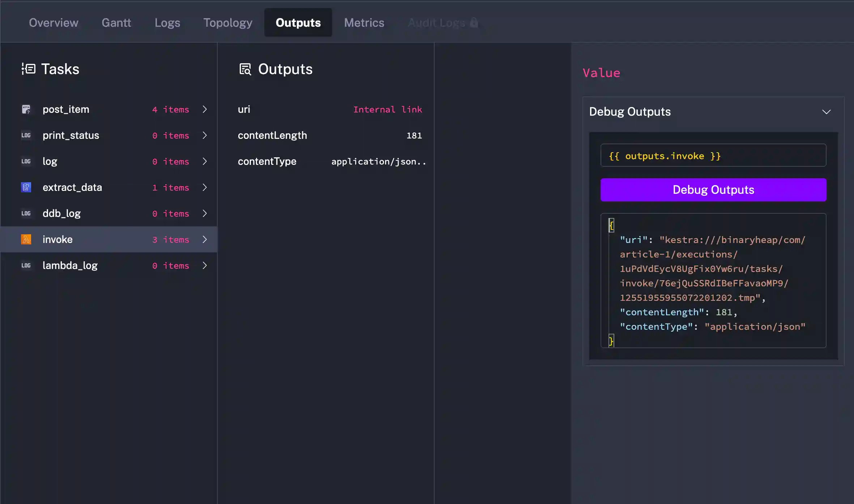Expand extract_data outputs with its arrow
854x504 pixels.
[x=205, y=187]
